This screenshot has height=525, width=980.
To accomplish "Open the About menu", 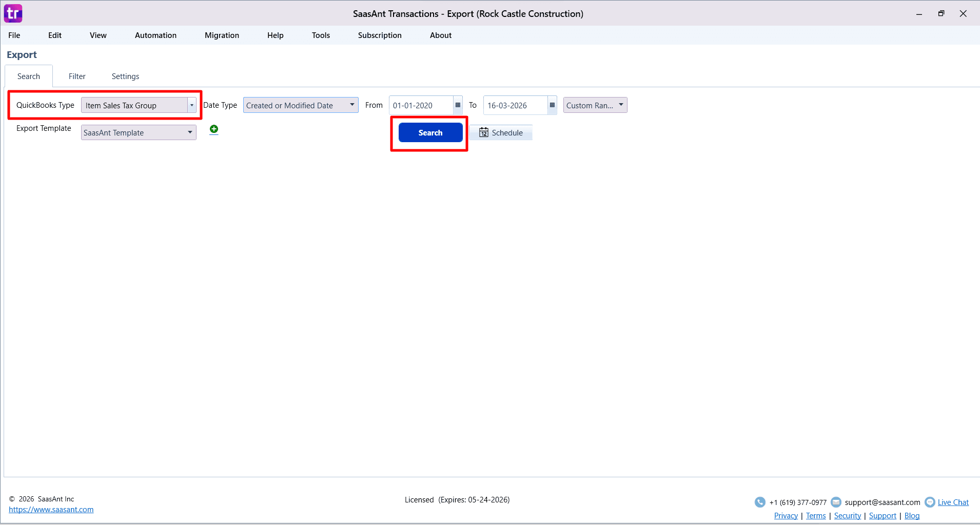I will 441,35.
